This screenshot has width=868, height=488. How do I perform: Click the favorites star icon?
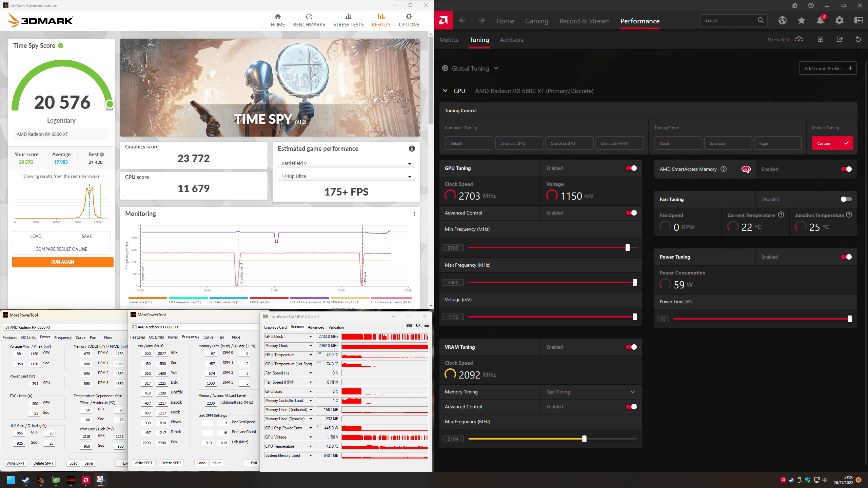pos(801,21)
